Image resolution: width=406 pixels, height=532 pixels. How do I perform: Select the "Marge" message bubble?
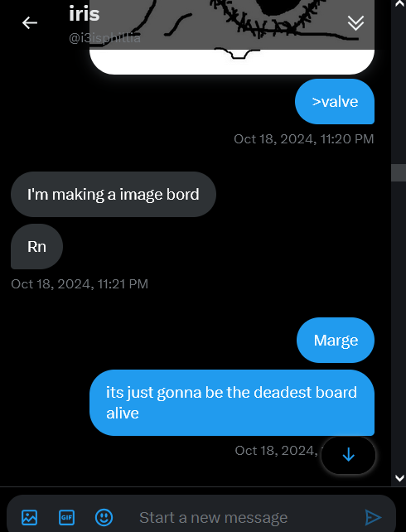336,341
